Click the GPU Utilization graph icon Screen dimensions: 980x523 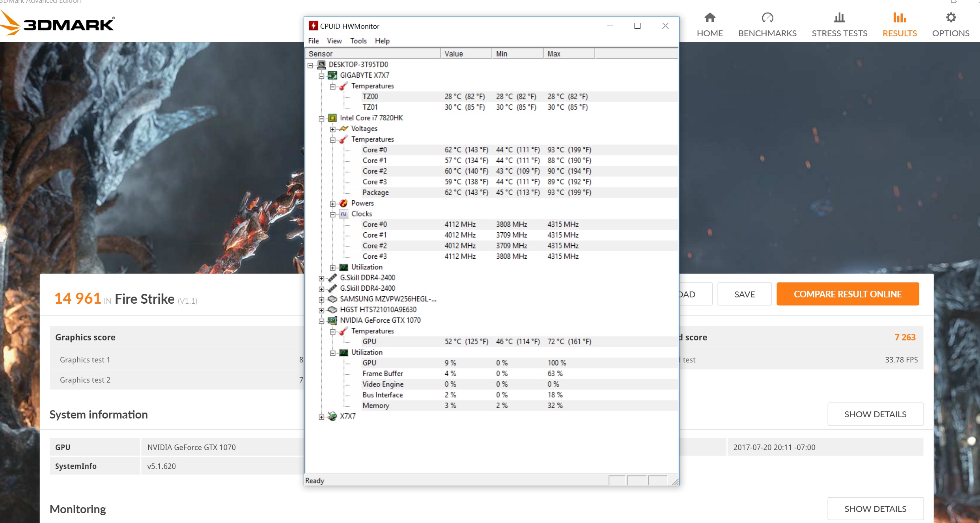coord(343,352)
